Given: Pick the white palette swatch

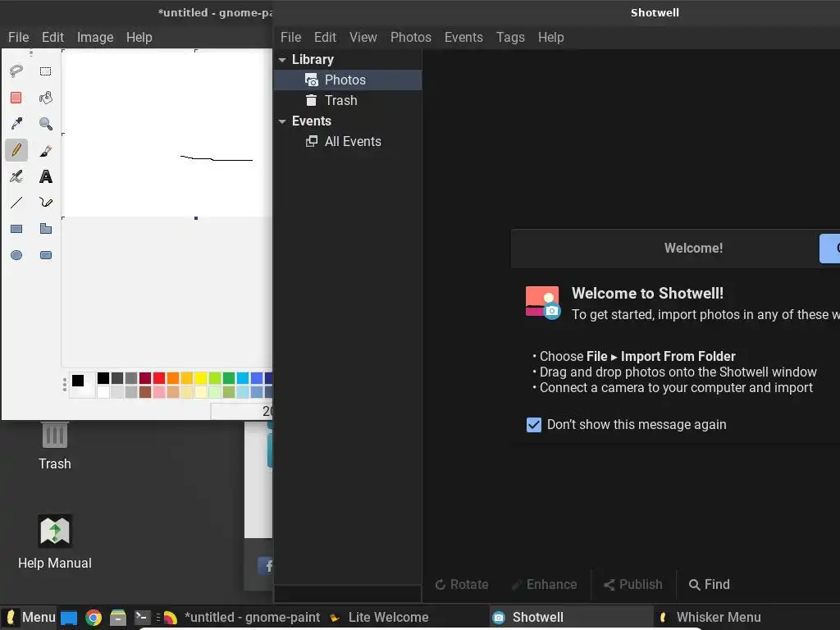Looking at the screenshot, I should 103,391.
